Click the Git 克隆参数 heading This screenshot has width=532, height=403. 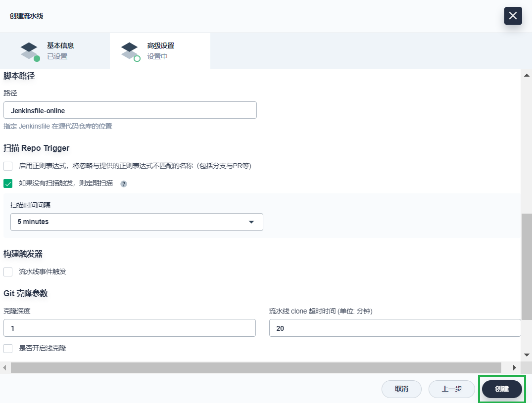[25, 294]
